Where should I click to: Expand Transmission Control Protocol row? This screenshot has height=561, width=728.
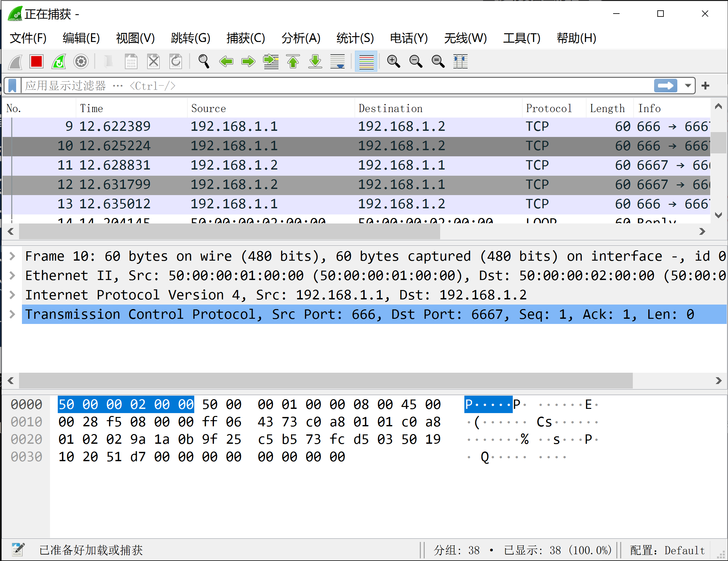(12, 314)
